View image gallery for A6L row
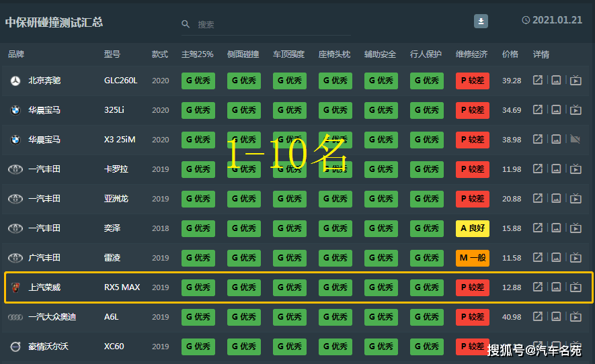Screen dimensions: 595x364 (x=556, y=317)
